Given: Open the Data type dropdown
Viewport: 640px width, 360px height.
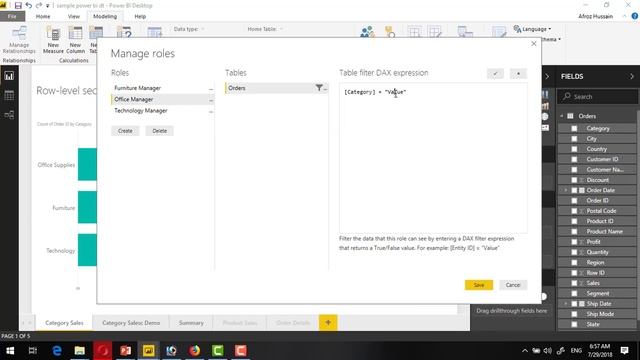Looking at the screenshot, I should [189, 29].
